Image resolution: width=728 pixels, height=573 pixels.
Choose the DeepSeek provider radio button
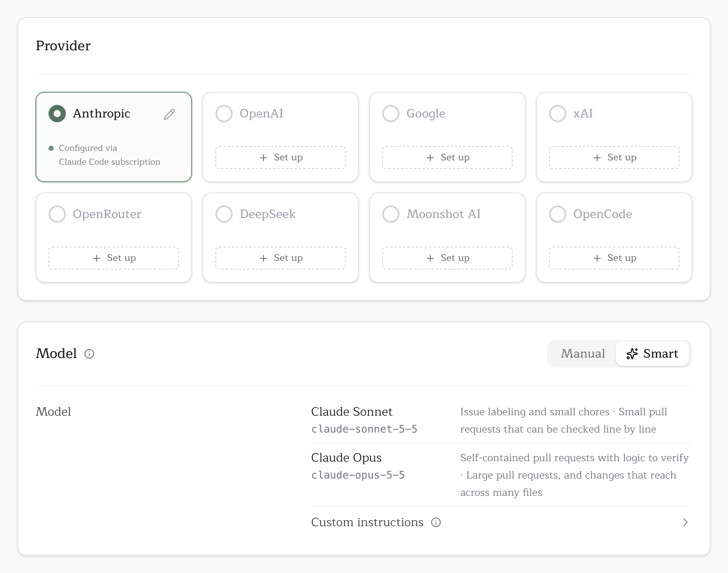224,214
